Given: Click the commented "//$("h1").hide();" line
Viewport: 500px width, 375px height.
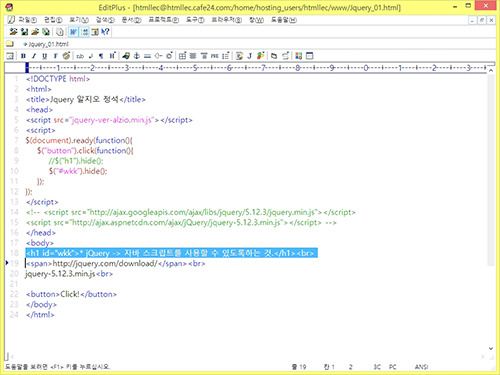Looking at the screenshot, I should (x=76, y=161).
